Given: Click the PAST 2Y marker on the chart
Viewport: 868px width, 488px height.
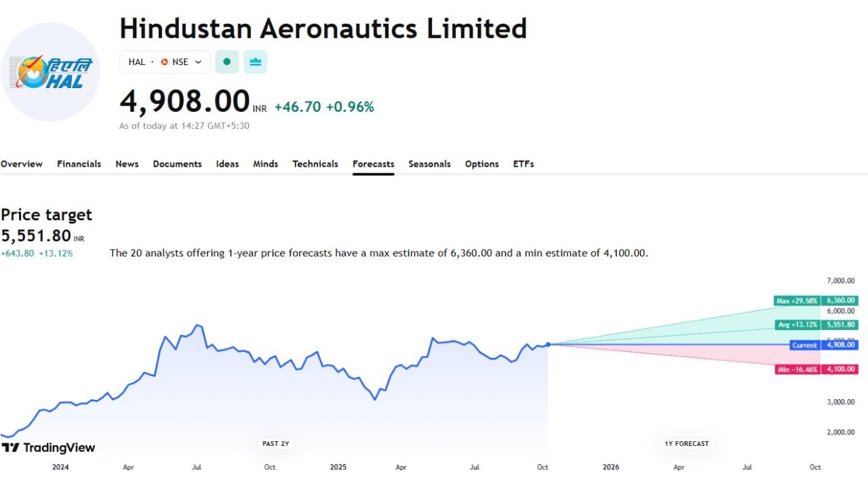Looking at the screenshot, I should click(x=275, y=443).
